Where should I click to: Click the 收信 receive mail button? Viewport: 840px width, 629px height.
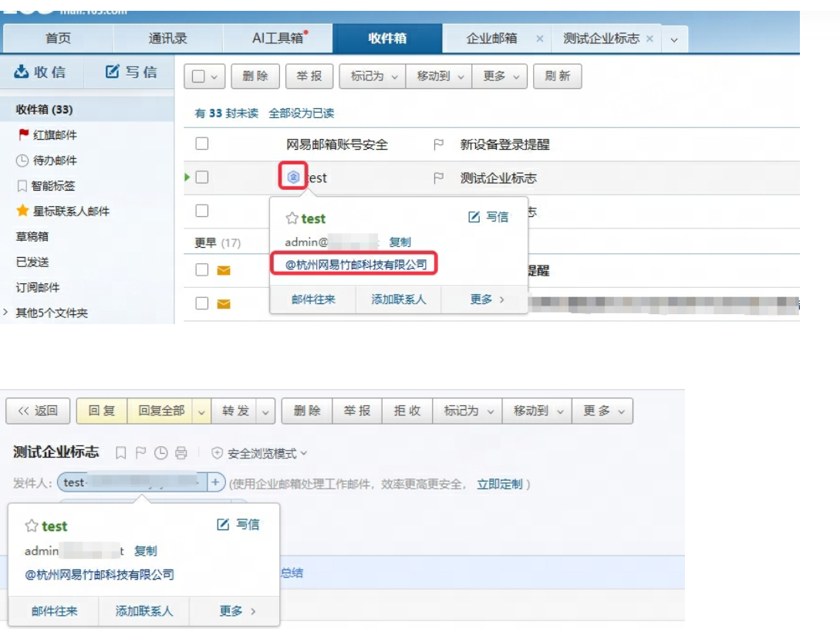pyautogui.click(x=40, y=72)
